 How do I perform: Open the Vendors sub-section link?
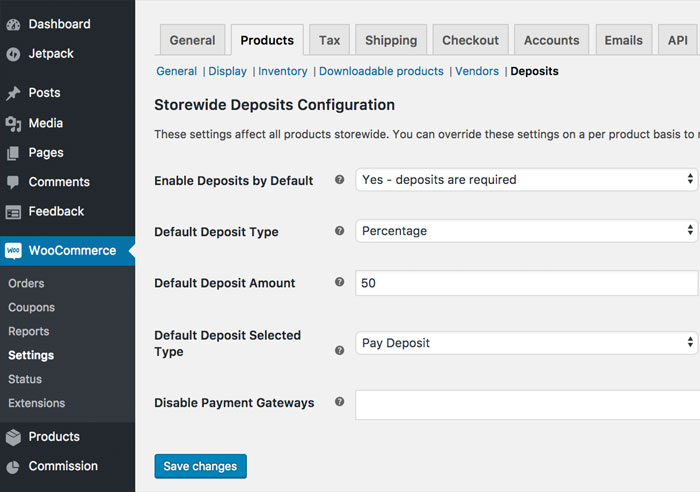point(477,71)
